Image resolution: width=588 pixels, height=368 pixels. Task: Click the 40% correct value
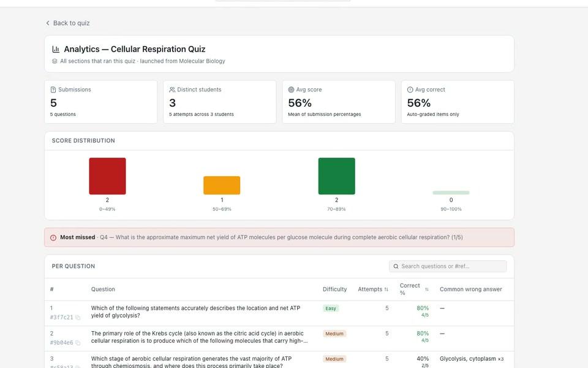click(423, 359)
